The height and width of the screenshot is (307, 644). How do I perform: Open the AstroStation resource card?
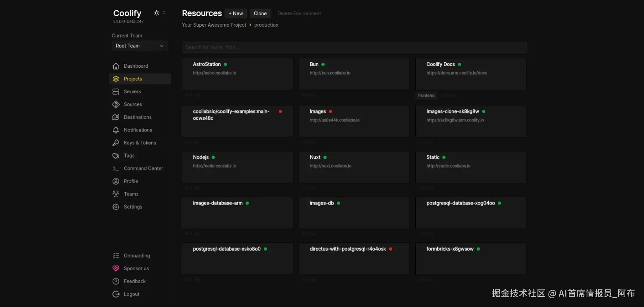[x=238, y=74]
